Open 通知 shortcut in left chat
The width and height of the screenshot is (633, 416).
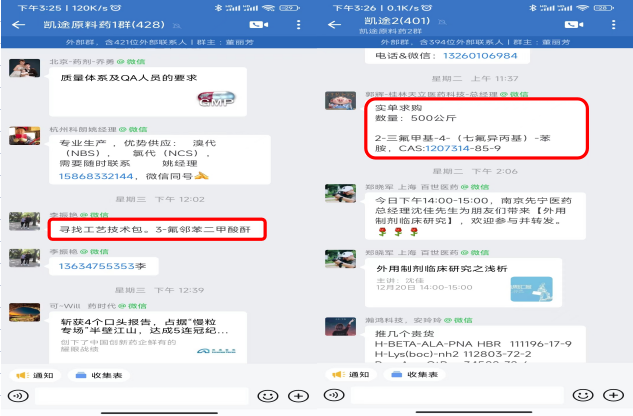35,375
